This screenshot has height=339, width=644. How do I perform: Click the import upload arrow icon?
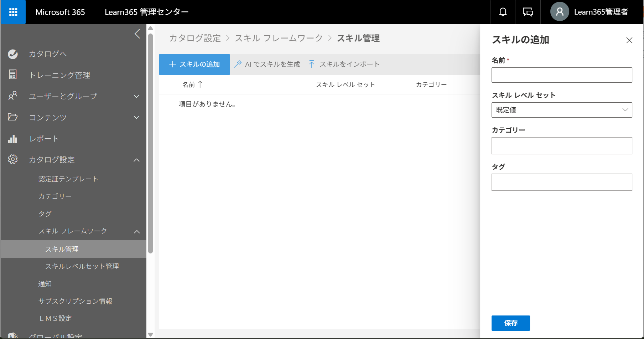[x=312, y=64]
